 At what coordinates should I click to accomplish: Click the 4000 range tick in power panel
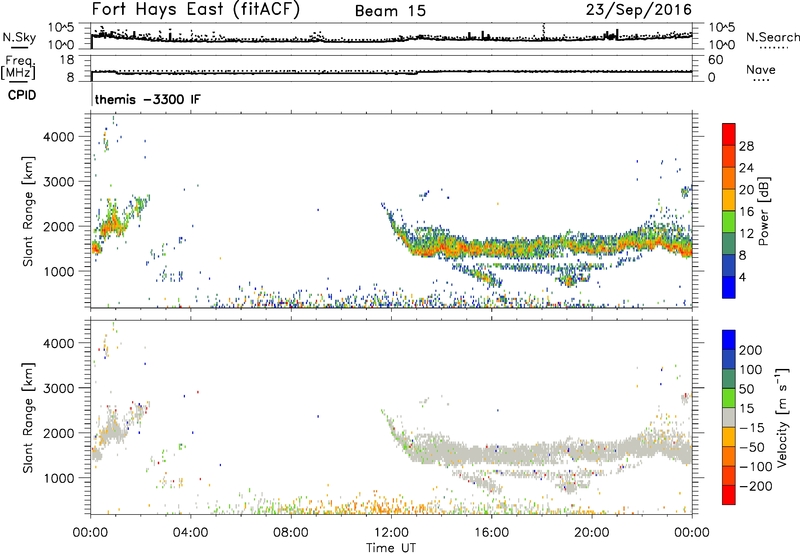point(58,137)
